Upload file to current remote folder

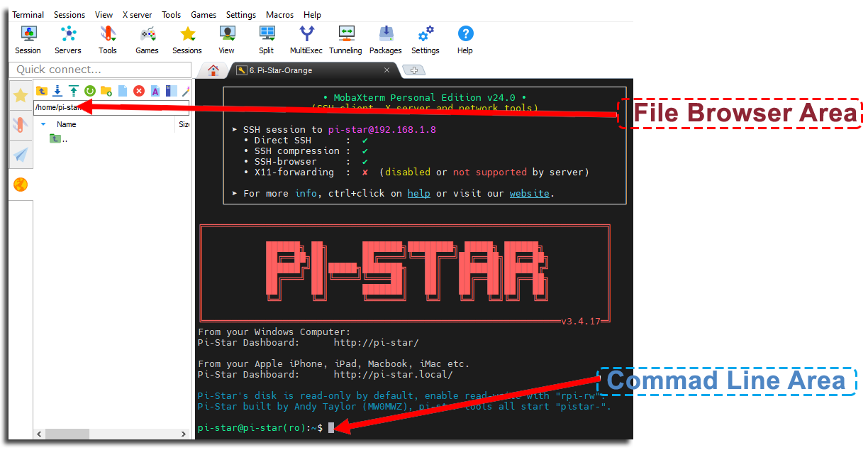73,91
